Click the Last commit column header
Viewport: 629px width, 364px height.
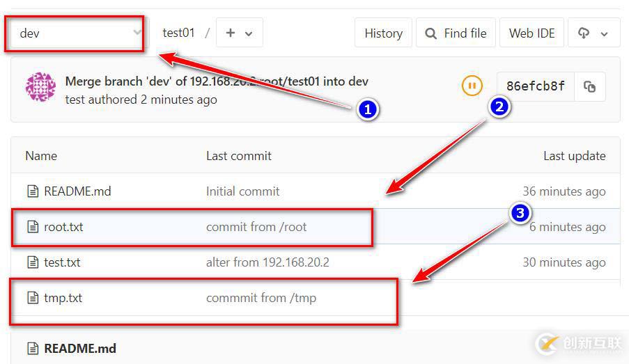239,155
